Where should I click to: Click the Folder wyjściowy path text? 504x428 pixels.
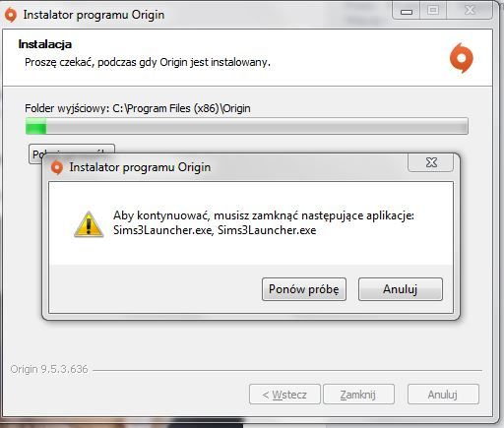coord(138,108)
